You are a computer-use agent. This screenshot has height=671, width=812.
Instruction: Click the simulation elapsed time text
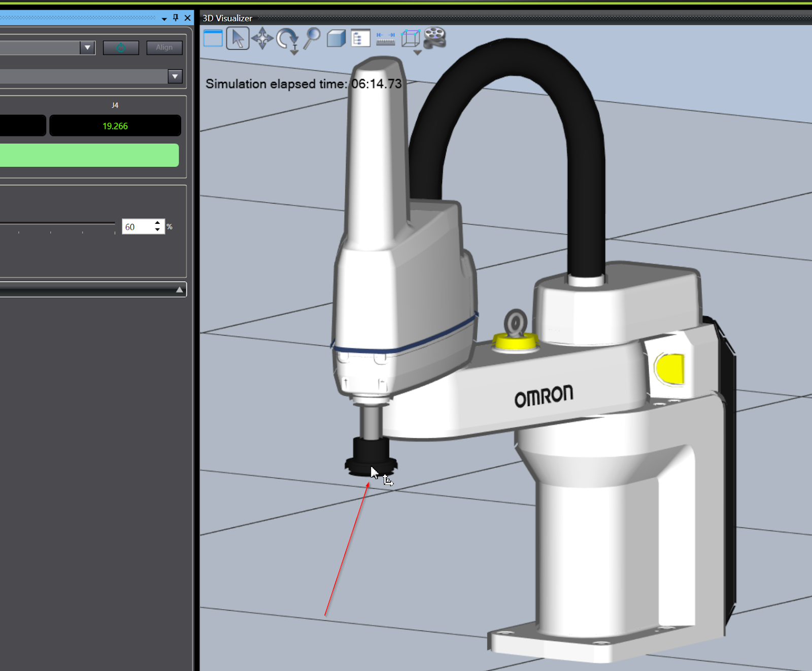coord(303,84)
